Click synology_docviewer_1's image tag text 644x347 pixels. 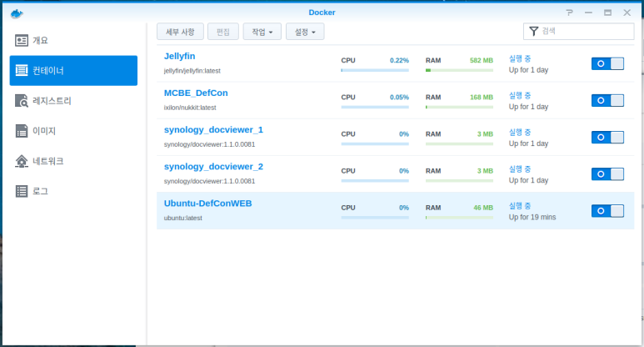[x=209, y=144]
